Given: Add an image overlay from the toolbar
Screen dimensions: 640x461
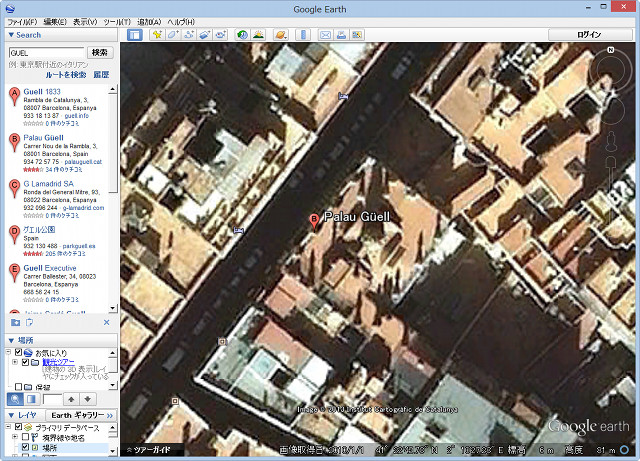Looking at the screenshot, I should click(205, 35).
